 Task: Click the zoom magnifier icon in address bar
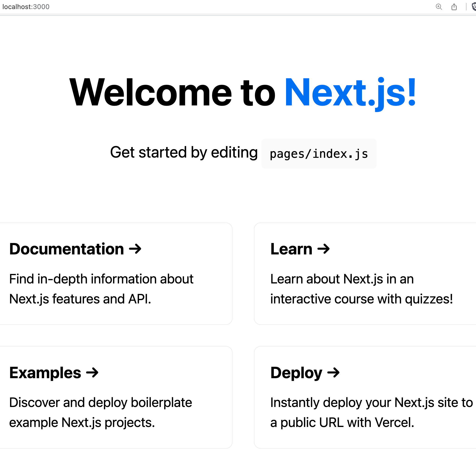(439, 7)
